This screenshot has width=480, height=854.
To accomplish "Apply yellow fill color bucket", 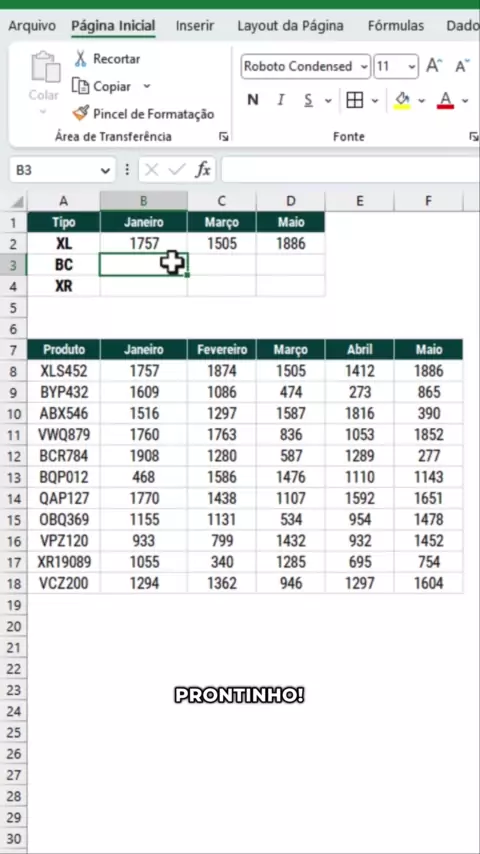I will [x=403, y=100].
